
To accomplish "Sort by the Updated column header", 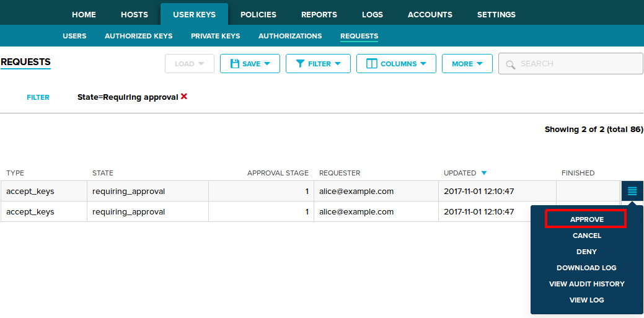I will coord(460,173).
